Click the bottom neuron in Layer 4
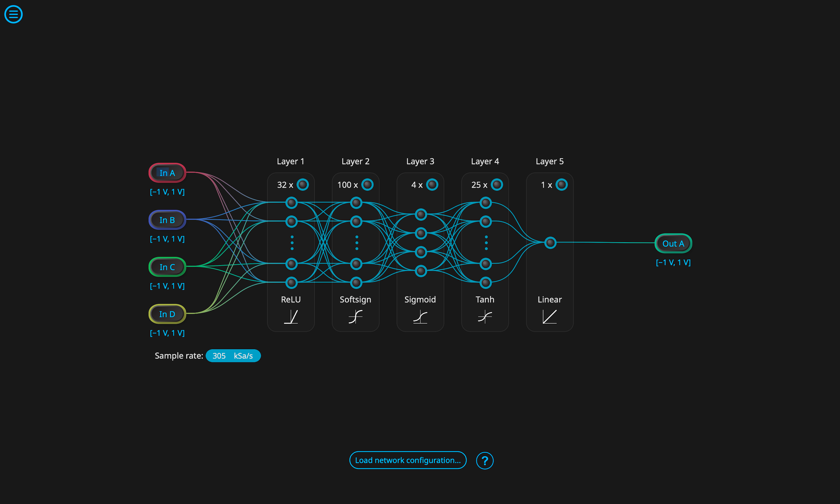The image size is (840, 504). [x=486, y=283]
